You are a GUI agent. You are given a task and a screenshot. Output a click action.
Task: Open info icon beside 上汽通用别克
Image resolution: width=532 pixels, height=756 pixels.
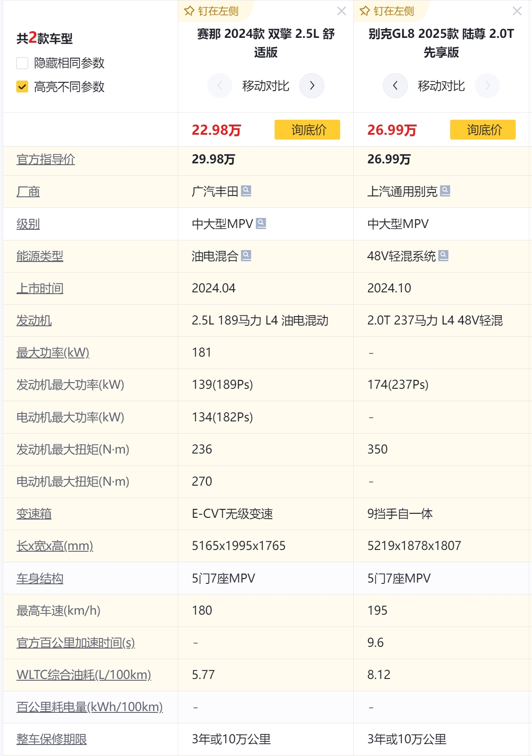tap(445, 191)
